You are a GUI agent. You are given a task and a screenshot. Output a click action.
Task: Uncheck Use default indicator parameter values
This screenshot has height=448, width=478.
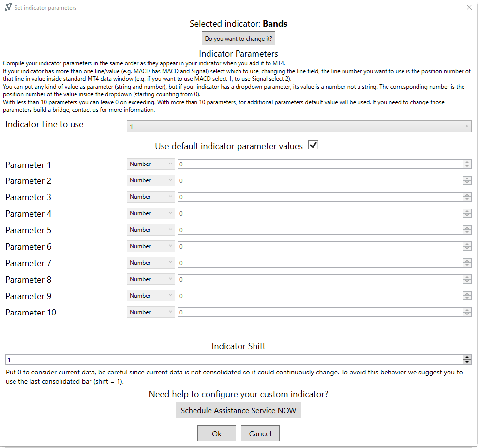coord(313,145)
